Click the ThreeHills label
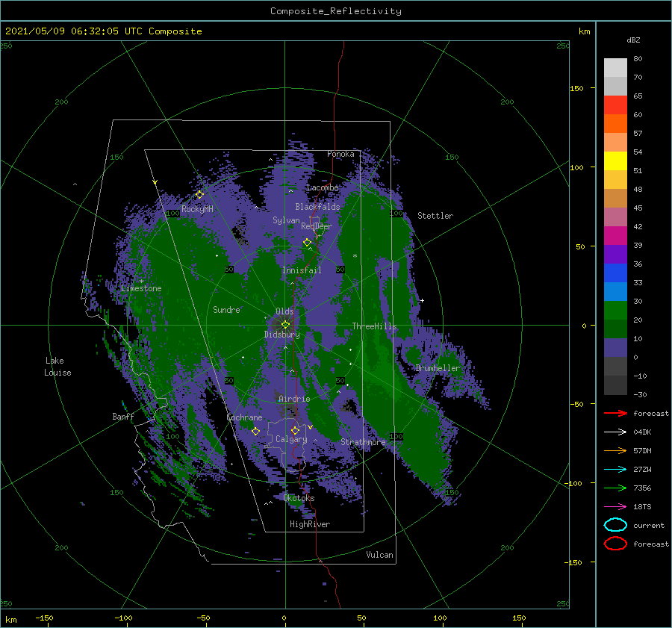This screenshot has width=672, height=628. 374,326
